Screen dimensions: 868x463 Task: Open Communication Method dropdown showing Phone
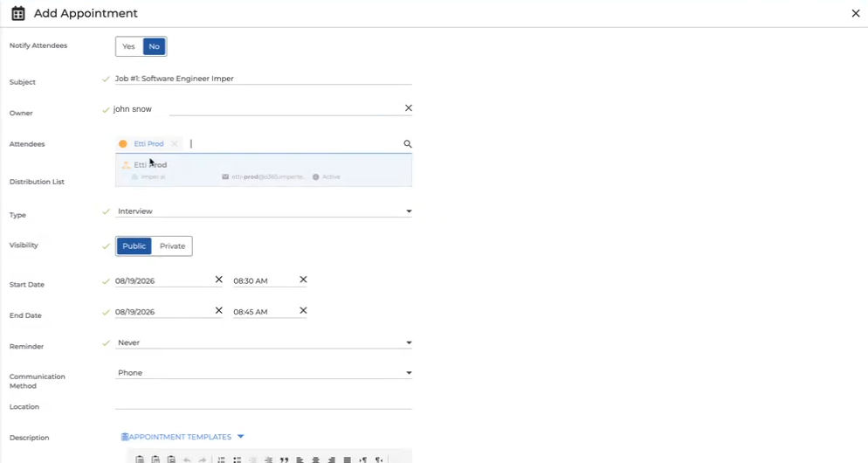[x=264, y=373]
